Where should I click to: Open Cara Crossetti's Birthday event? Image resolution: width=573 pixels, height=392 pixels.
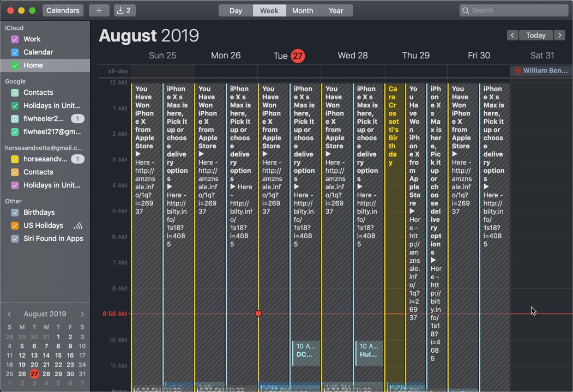click(394, 234)
